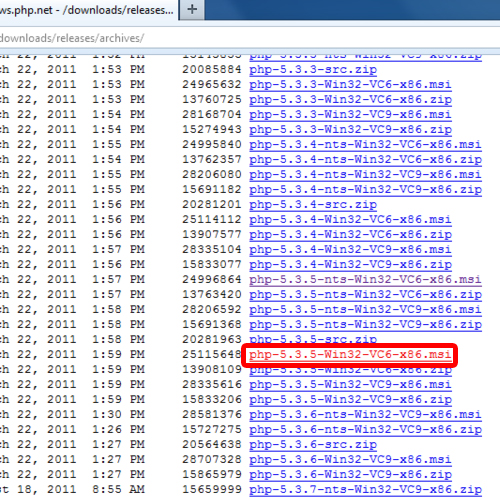Click php-5.3.5-nts-Win32-VC9-x86.msi
The width and height of the screenshot is (500, 500).
click(365, 309)
